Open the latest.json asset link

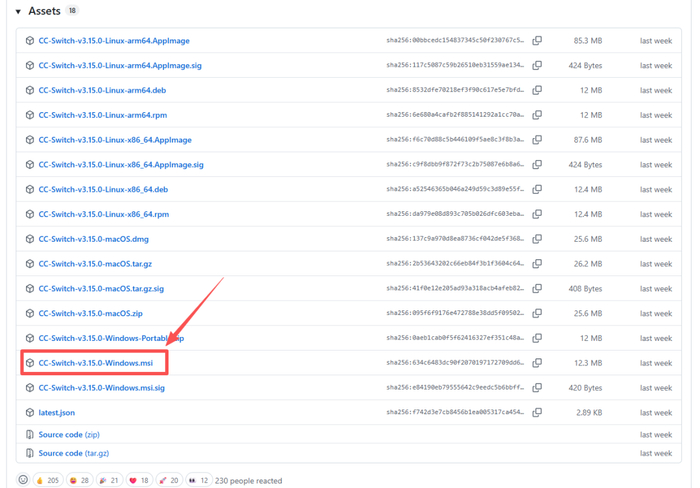(x=57, y=413)
